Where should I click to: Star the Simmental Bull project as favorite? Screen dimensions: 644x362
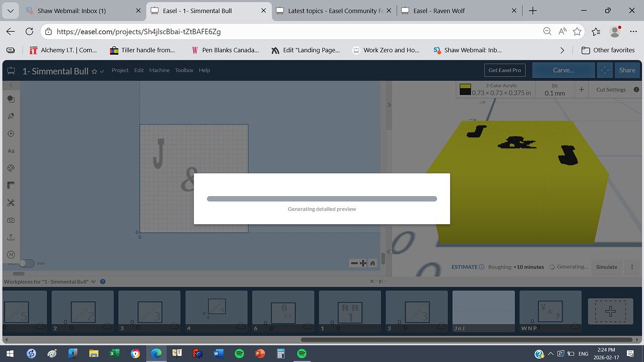tap(94, 71)
